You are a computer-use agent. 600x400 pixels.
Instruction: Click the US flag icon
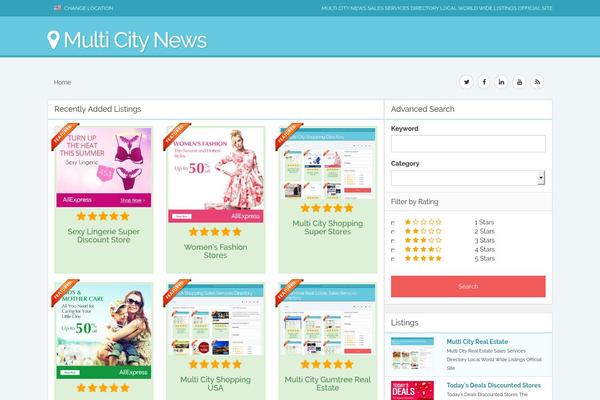click(57, 8)
